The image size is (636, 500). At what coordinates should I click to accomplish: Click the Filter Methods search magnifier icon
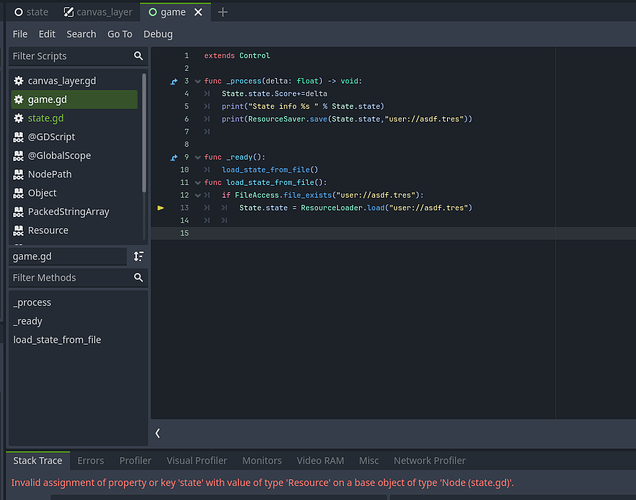[138, 277]
